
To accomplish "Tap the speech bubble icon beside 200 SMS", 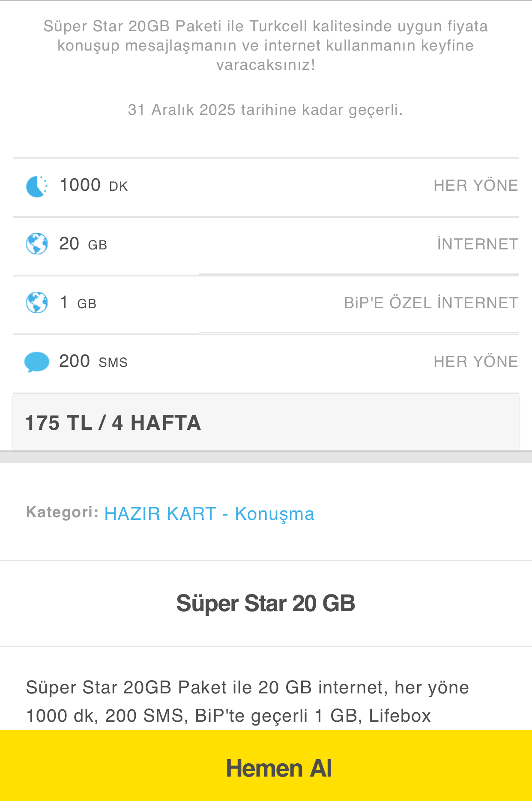I will point(37,362).
